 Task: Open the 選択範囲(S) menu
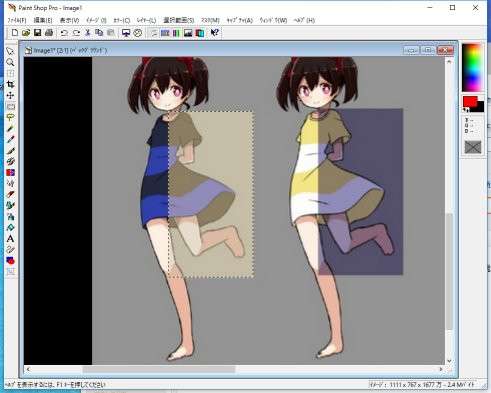178,20
